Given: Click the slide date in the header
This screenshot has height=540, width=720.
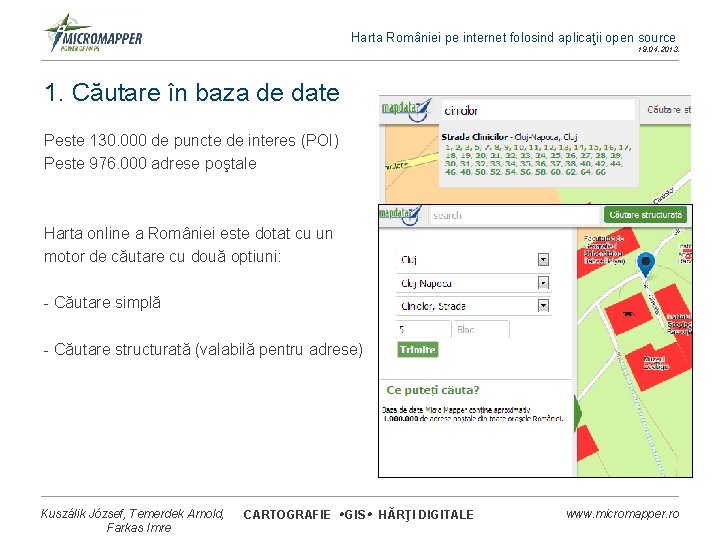Looking at the screenshot, I should coord(658,49).
